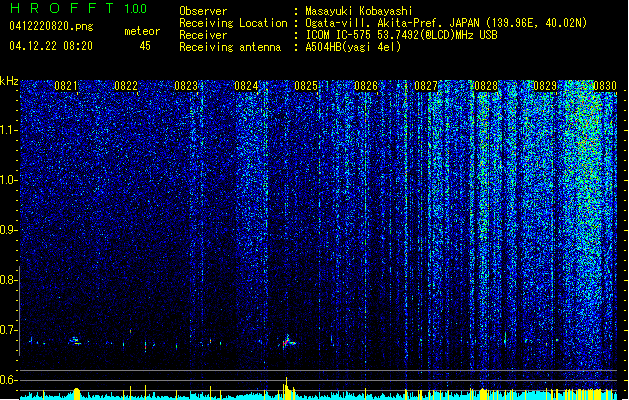This screenshot has width=629, height=400.
Task: Click the 0827 time marker
Action: [426, 86]
